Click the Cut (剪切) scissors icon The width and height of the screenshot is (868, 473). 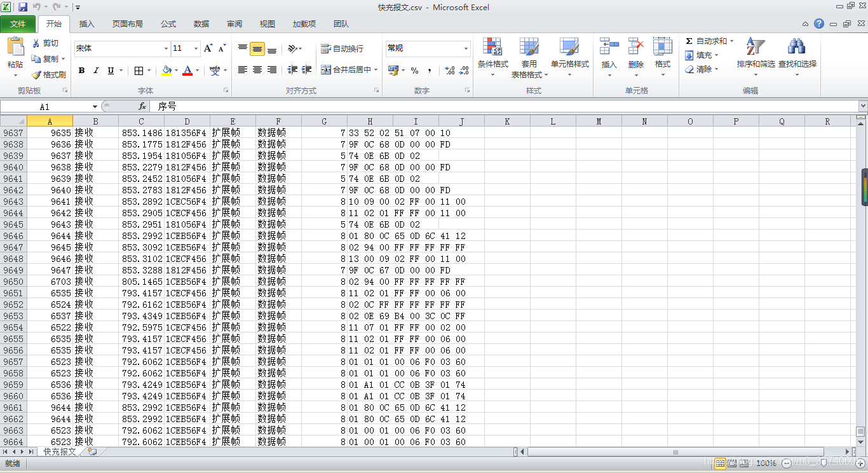[36, 43]
